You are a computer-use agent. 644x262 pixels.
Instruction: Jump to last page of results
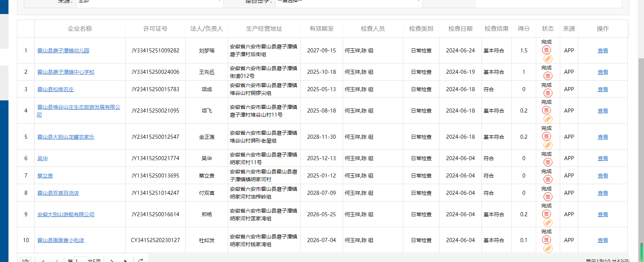(x=126, y=261)
